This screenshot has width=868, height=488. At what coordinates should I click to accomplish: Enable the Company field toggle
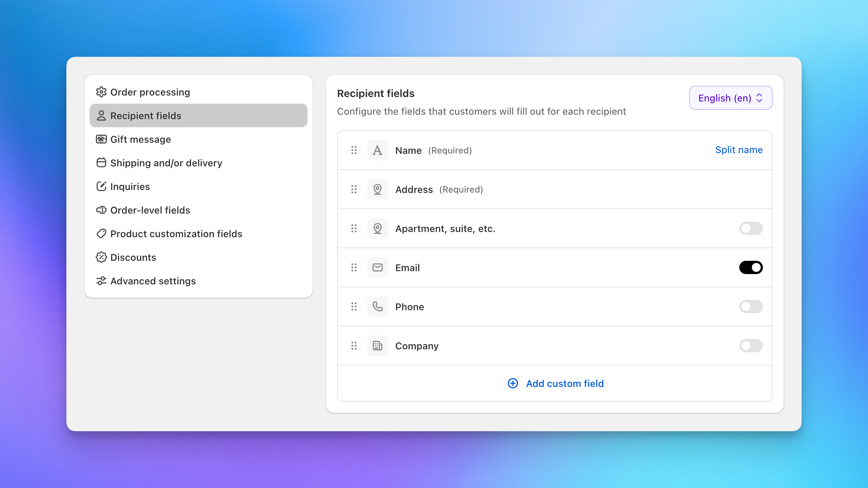751,346
